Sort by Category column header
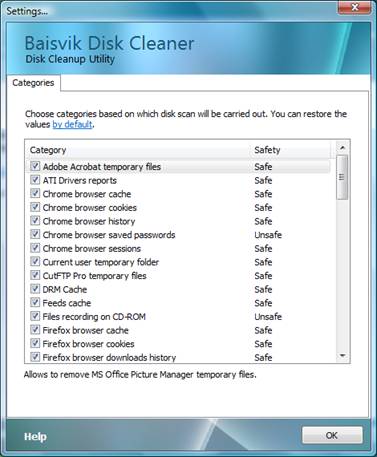The height and width of the screenshot is (457, 377). pos(138,150)
